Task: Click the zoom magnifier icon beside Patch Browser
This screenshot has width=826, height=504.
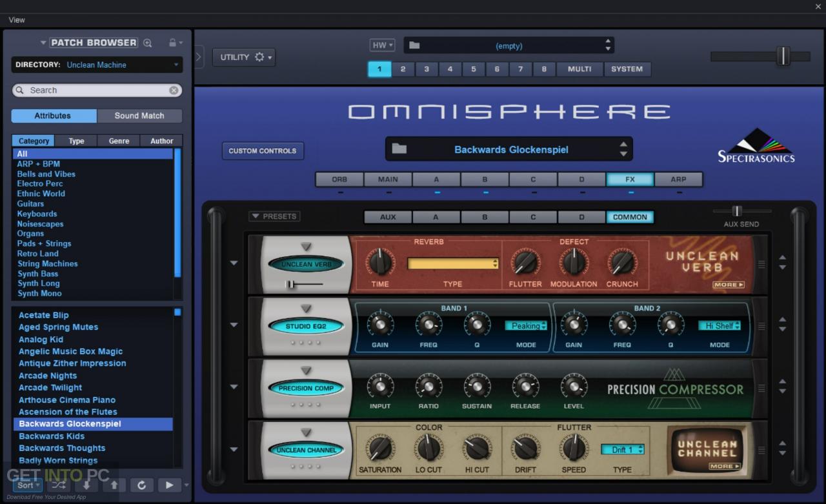Action: (147, 43)
